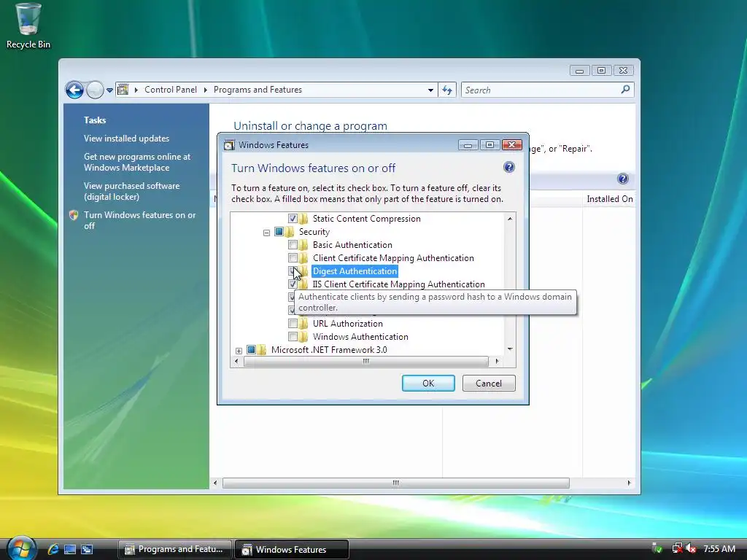Expand the address bar history dropdown
747x560 pixels.
(430, 90)
